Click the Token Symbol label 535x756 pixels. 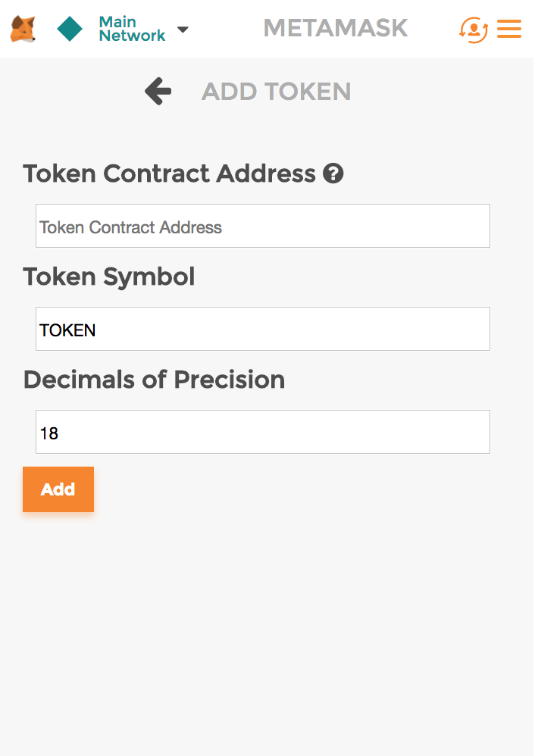click(109, 277)
